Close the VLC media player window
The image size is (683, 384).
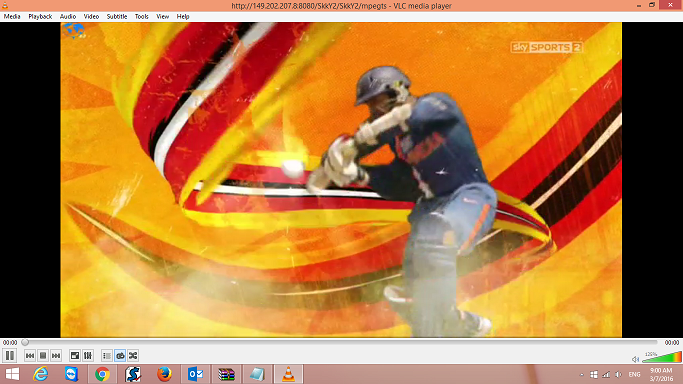click(x=671, y=5)
